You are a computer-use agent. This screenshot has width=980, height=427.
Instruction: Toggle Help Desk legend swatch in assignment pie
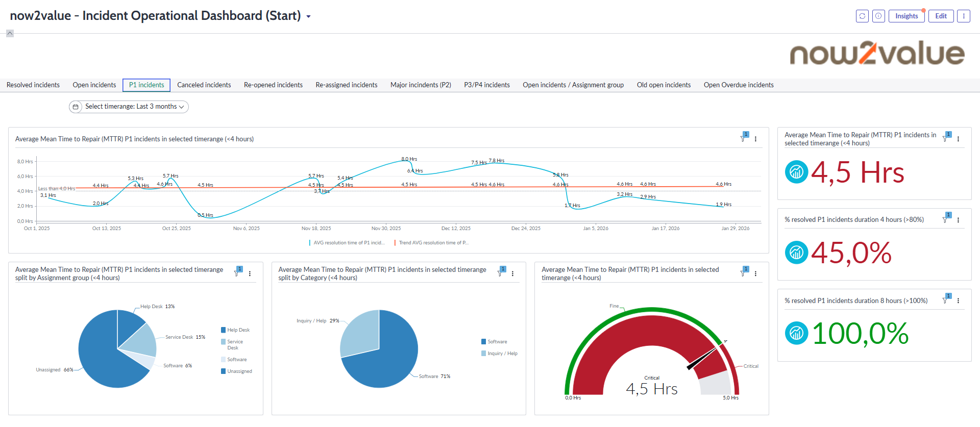(224, 330)
